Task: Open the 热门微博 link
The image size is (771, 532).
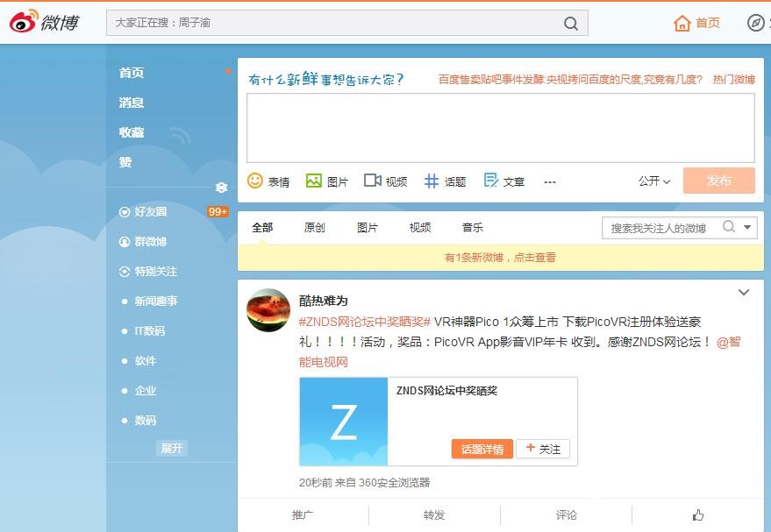Action: pos(733,79)
